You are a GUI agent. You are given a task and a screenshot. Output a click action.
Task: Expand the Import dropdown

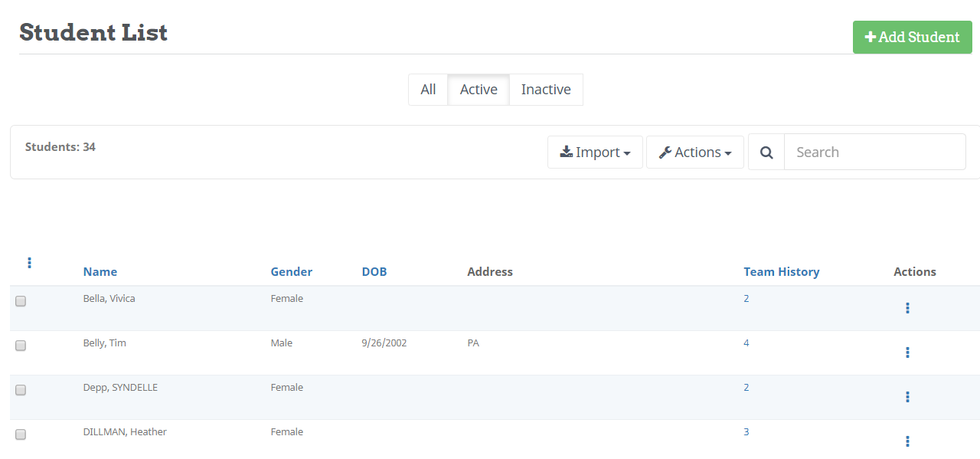click(595, 152)
